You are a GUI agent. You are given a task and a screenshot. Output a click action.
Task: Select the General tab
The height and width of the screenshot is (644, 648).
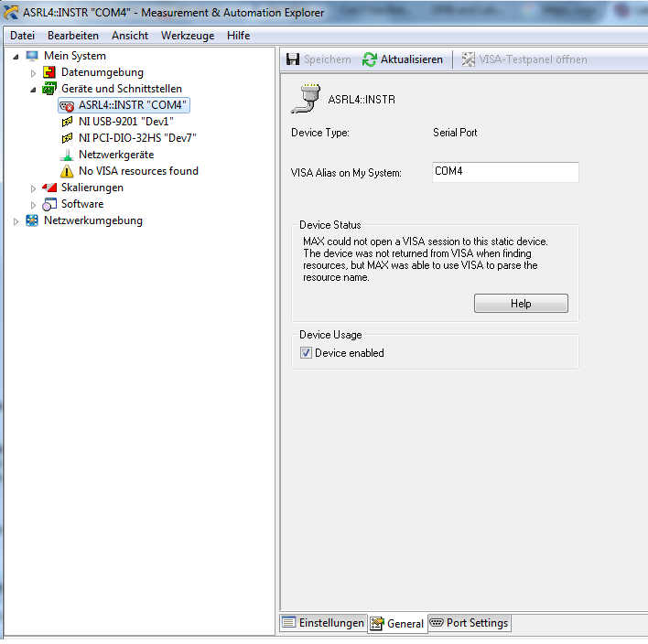coord(397,624)
